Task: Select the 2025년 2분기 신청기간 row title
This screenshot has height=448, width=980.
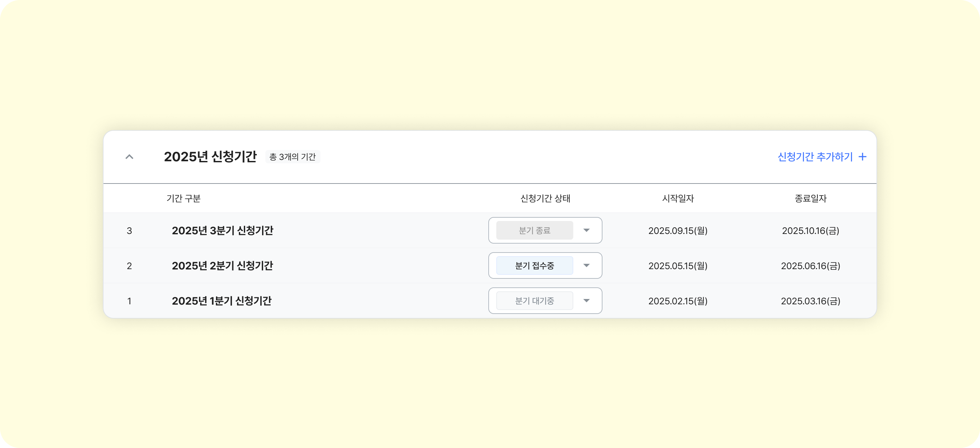Action: tap(222, 266)
